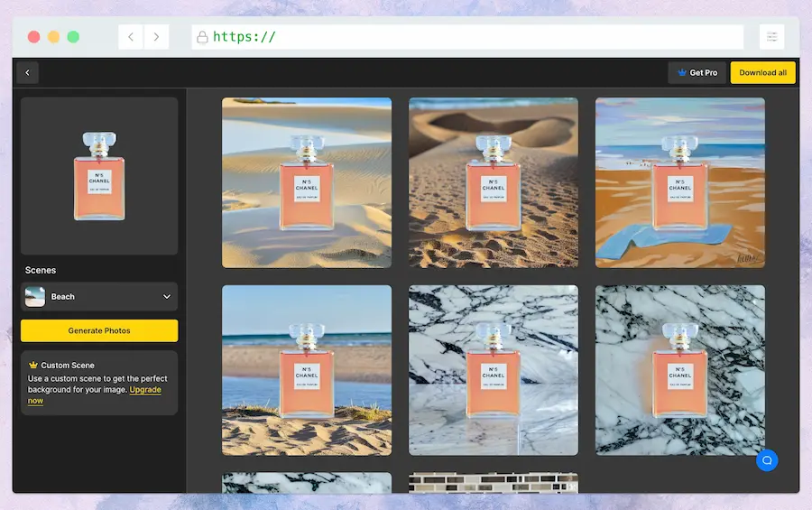This screenshot has height=510, width=812.
Task: Open the white sand dune perfume photo
Action: tap(307, 183)
